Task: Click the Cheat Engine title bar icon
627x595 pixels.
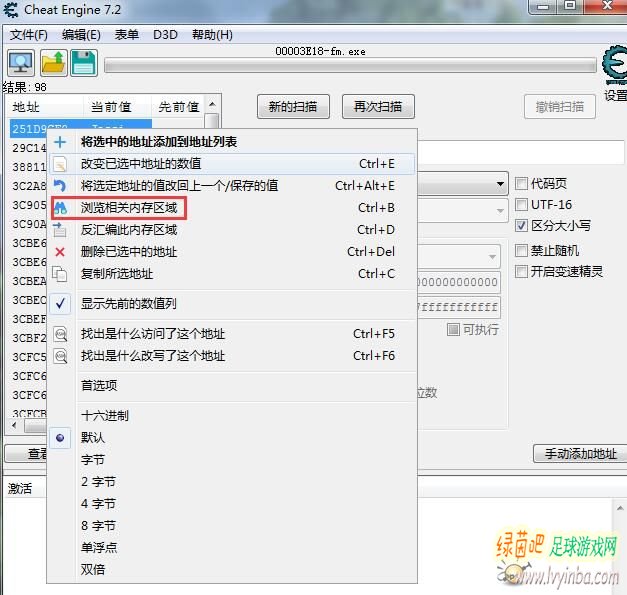Action: click(x=11, y=10)
